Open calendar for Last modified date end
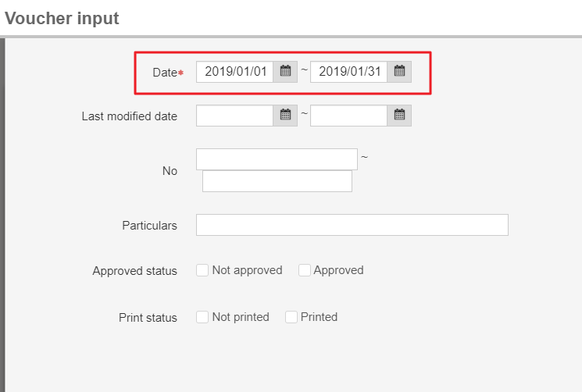Viewport: 582px width, 392px height. click(x=399, y=116)
